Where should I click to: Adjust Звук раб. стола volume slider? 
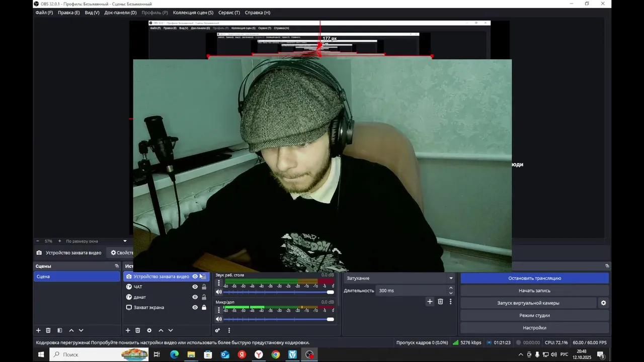pos(278,292)
